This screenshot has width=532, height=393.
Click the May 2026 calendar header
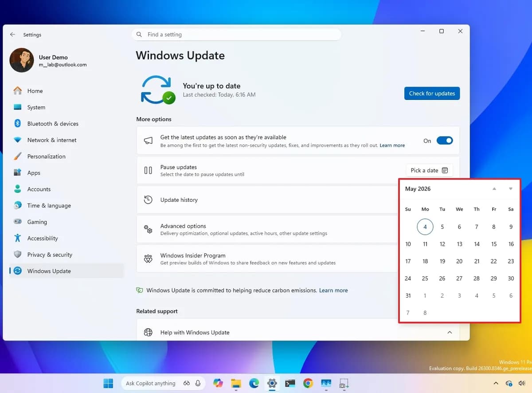click(418, 189)
